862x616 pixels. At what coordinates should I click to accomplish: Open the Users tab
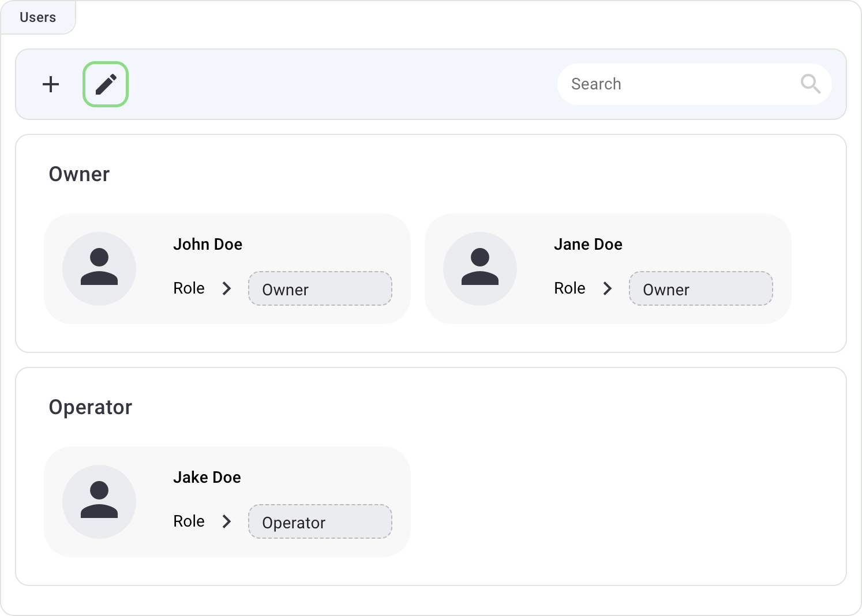(x=38, y=17)
